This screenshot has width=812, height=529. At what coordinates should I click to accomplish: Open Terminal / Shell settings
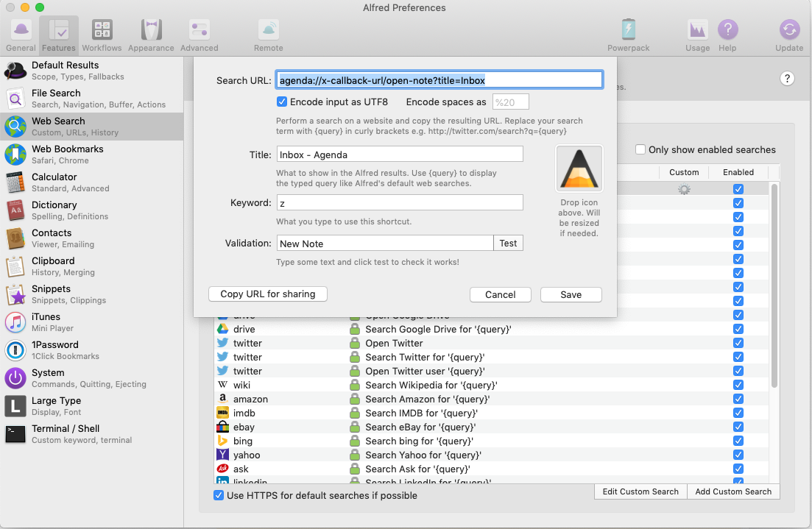pyautogui.click(x=92, y=434)
